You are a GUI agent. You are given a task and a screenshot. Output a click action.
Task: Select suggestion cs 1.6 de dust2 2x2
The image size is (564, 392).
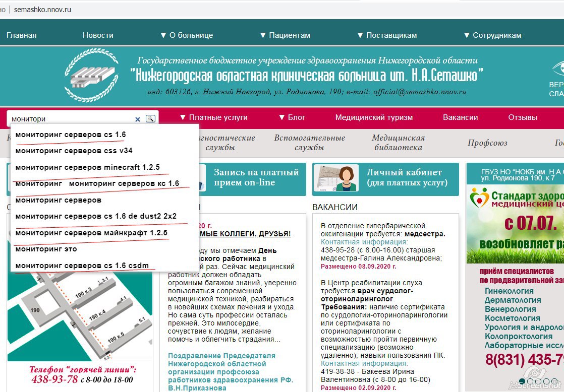[x=96, y=216]
